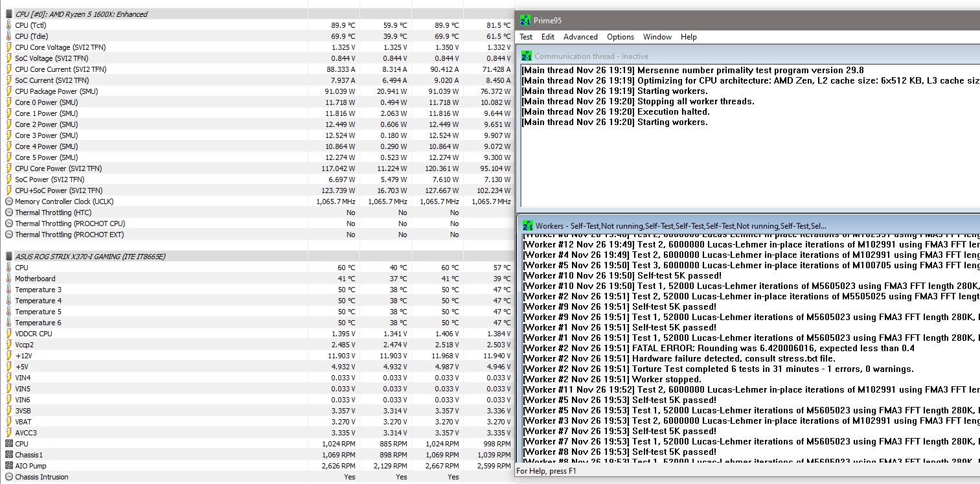Open the Test menu in Prime95
Image resolution: width=980 pixels, height=484 pixels.
(526, 37)
